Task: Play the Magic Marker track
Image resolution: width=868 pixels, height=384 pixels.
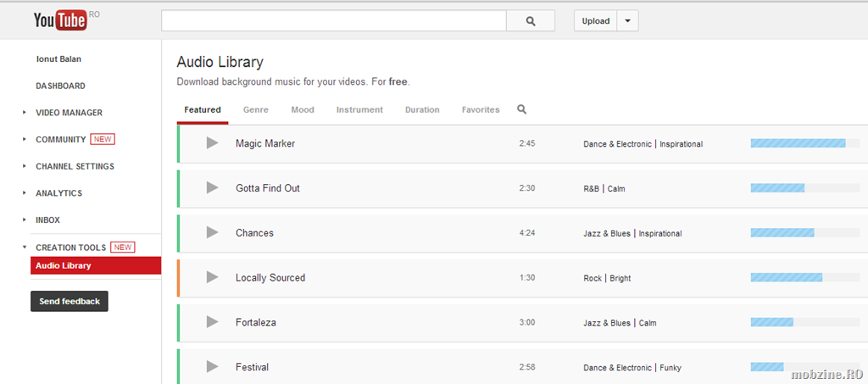Action: coord(213,143)
